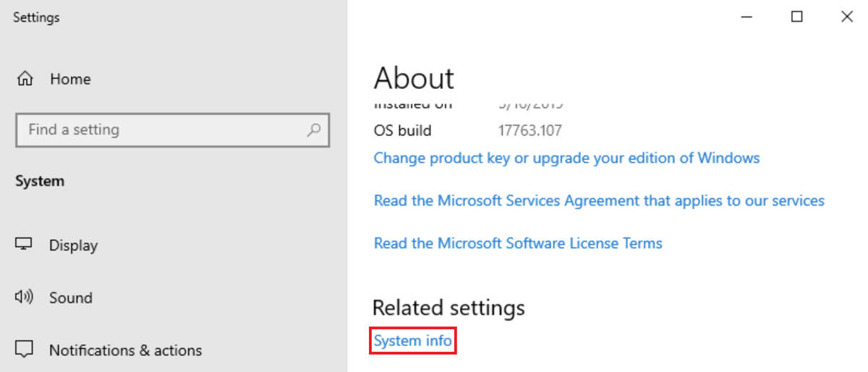Click the Sound speaker icon
The height and width of the screenshot is (372, 868).
[24, 297]
